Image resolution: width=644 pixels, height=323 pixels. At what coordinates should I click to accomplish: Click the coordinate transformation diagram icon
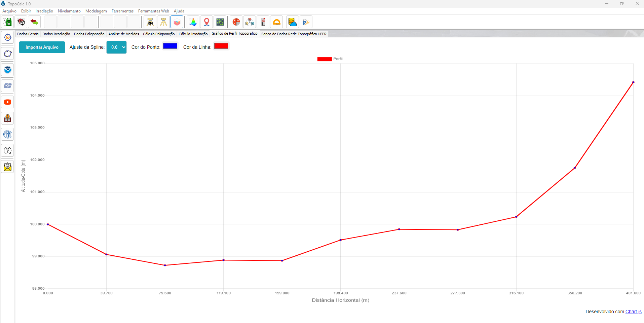click(250, 22)
